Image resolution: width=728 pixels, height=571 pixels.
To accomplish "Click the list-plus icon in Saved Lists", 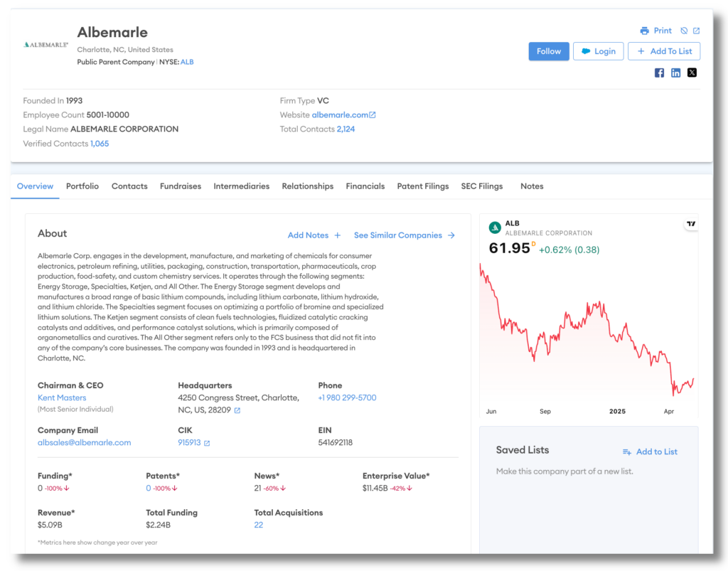I will 627,452.
